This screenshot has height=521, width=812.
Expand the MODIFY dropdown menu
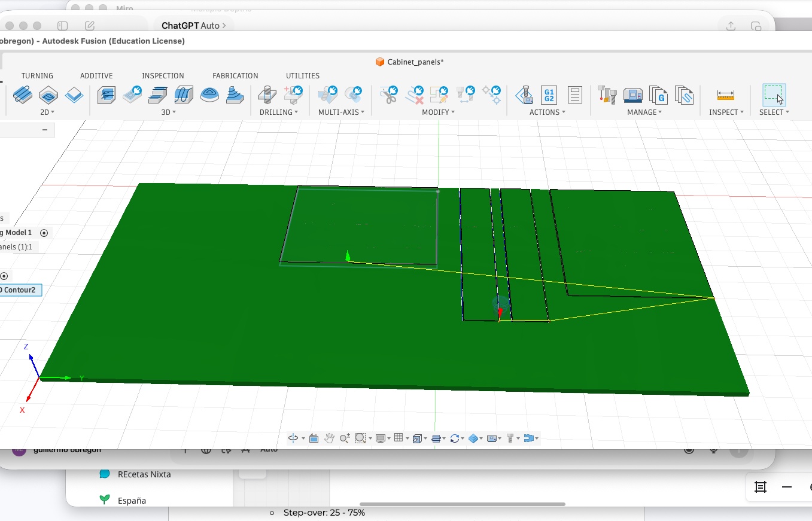438,112
